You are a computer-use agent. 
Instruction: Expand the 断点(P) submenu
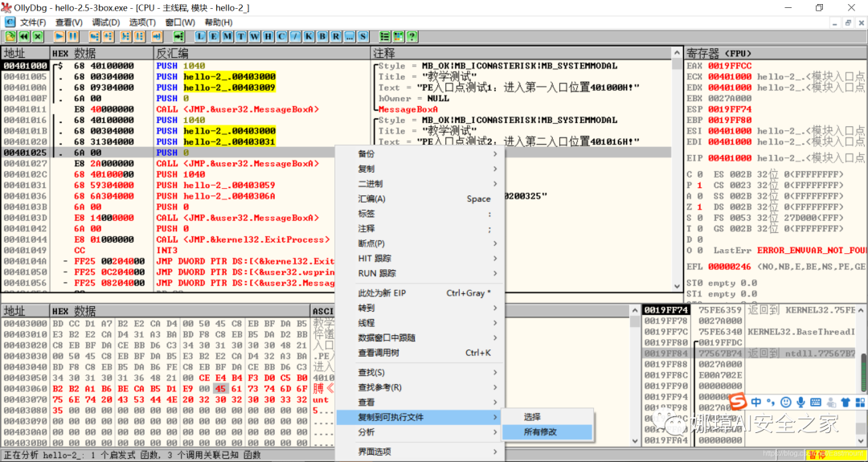[420, 243]
